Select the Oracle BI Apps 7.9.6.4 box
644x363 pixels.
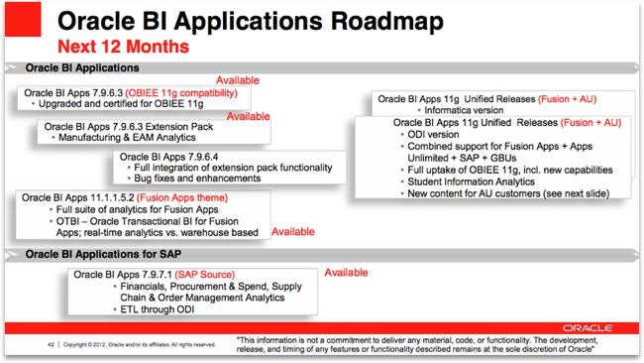coord(230,168)
